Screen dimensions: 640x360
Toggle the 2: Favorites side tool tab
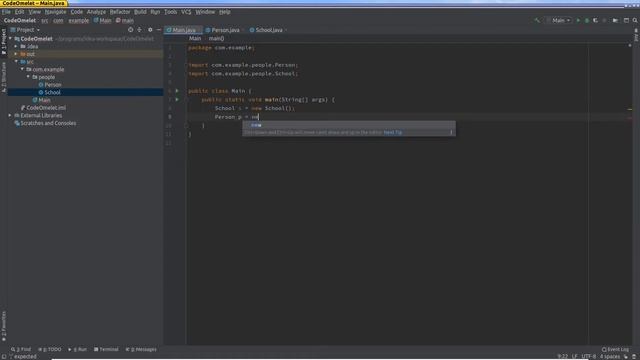4,326
